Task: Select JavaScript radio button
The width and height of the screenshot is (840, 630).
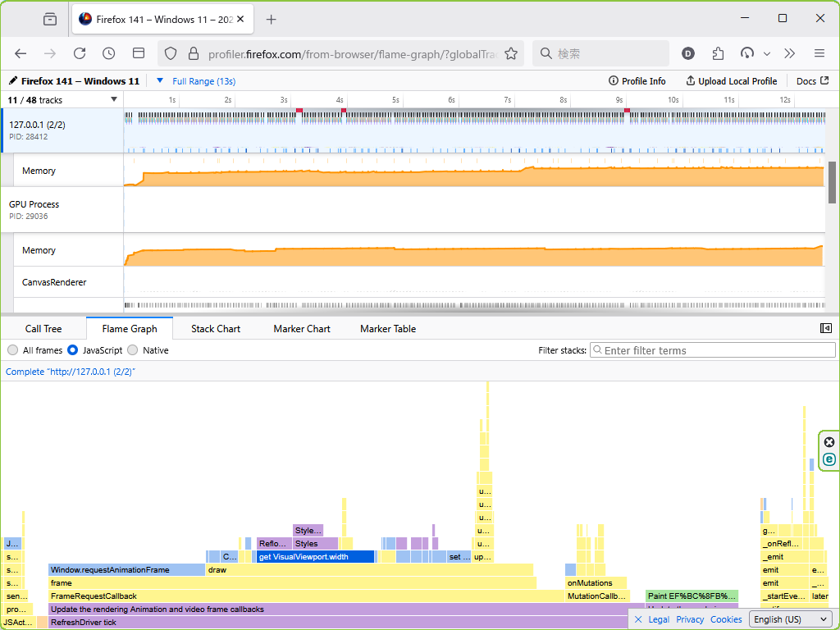Action: coord(72,350)
